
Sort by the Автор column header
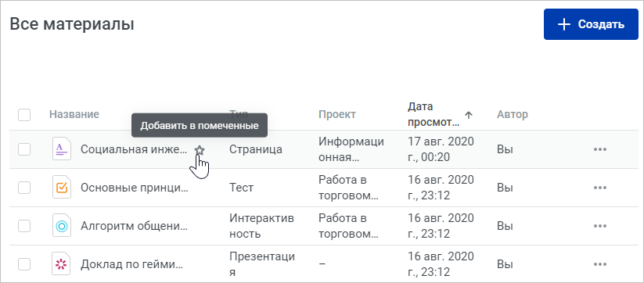tap(513, 114)
